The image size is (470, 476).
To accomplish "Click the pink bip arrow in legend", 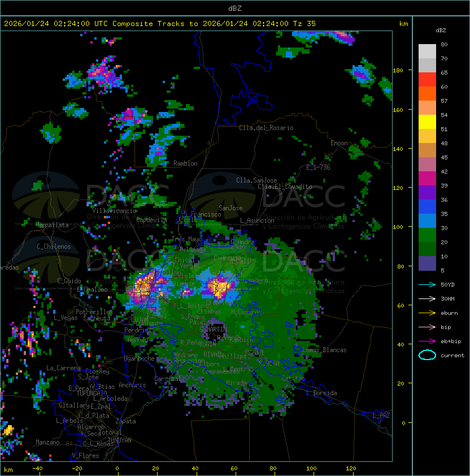I will 427,327.
